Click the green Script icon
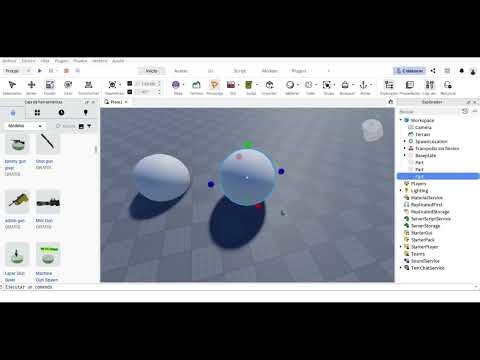Screen dimensions: 480x360 (249, 85)
